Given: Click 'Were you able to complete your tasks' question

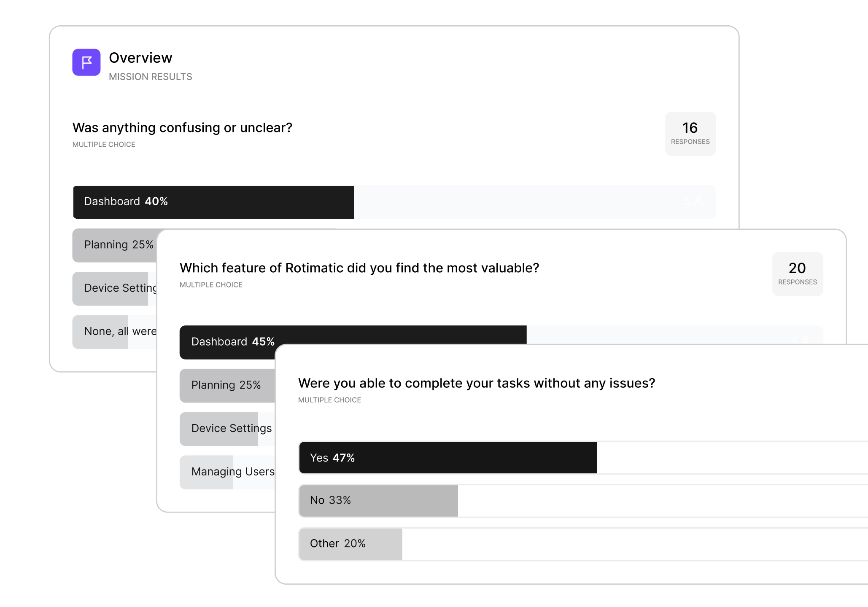Looking at the screenshot, I should pos(477,383).
